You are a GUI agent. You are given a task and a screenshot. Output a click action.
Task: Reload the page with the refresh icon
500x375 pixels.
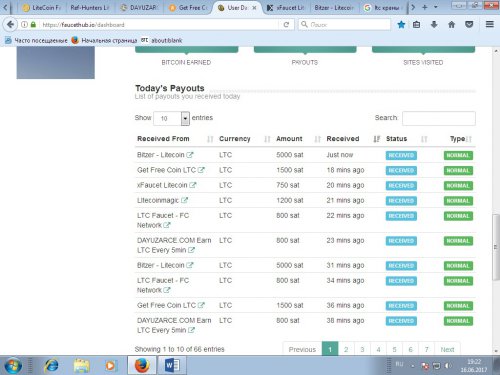point(286,24)
